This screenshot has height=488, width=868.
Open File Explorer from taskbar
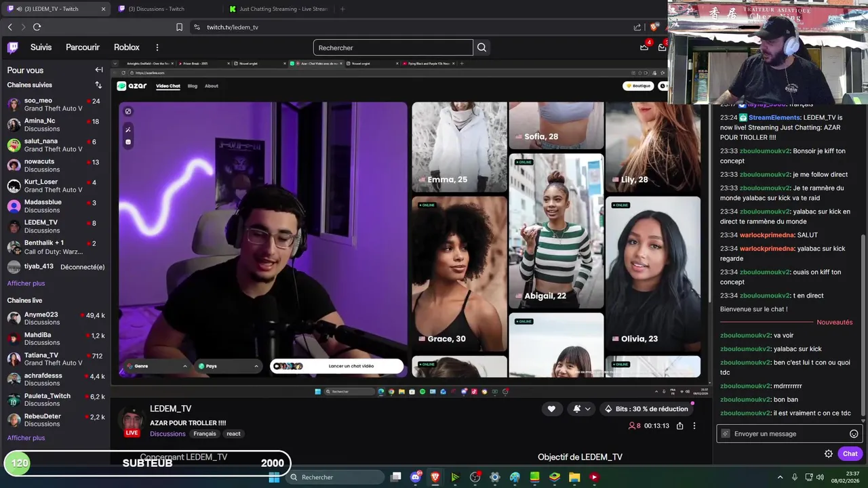pos(574,477)
